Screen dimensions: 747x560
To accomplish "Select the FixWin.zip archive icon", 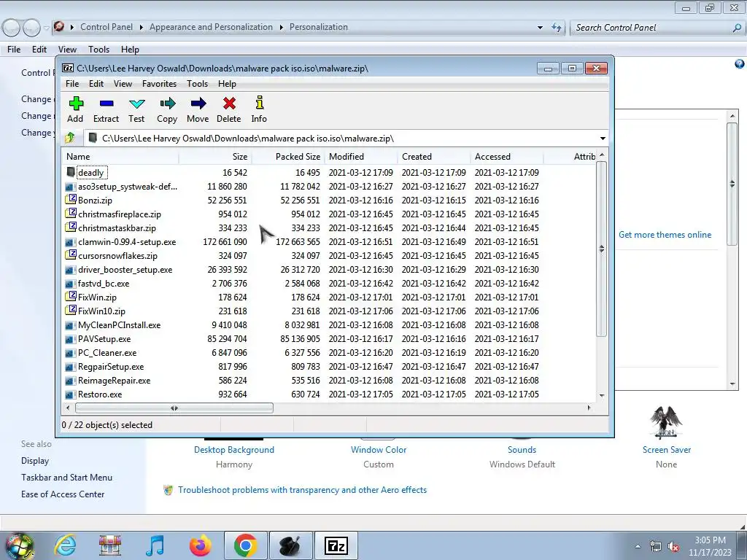I will (x=71, y=297).
